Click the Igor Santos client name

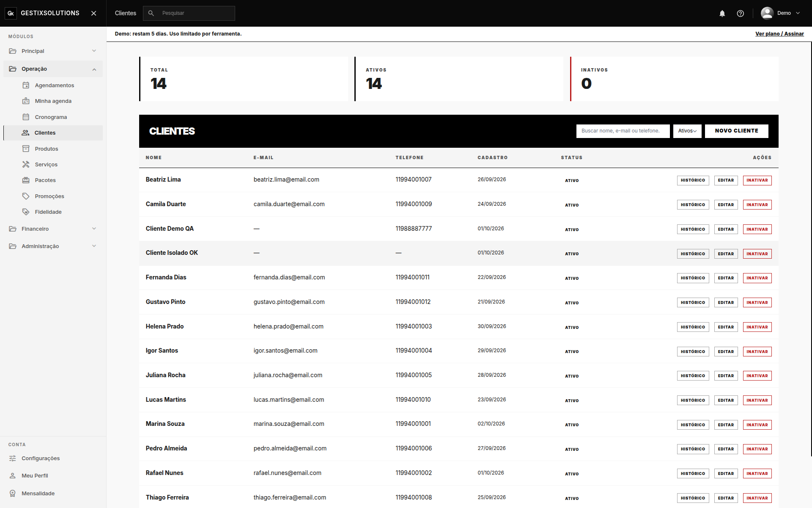click(x=162, y=351)
